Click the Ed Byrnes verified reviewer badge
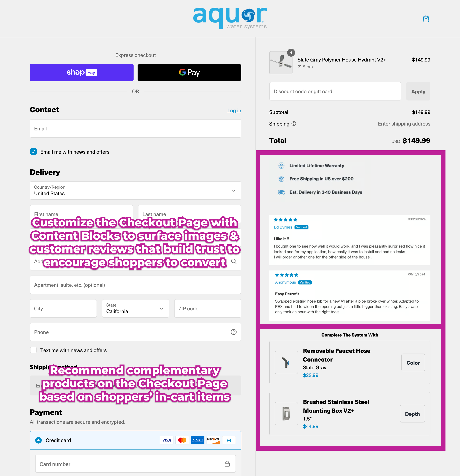Image resolution: width=460 pixels, height=476 pixels. pyautogui.click(x=301, y=227)
